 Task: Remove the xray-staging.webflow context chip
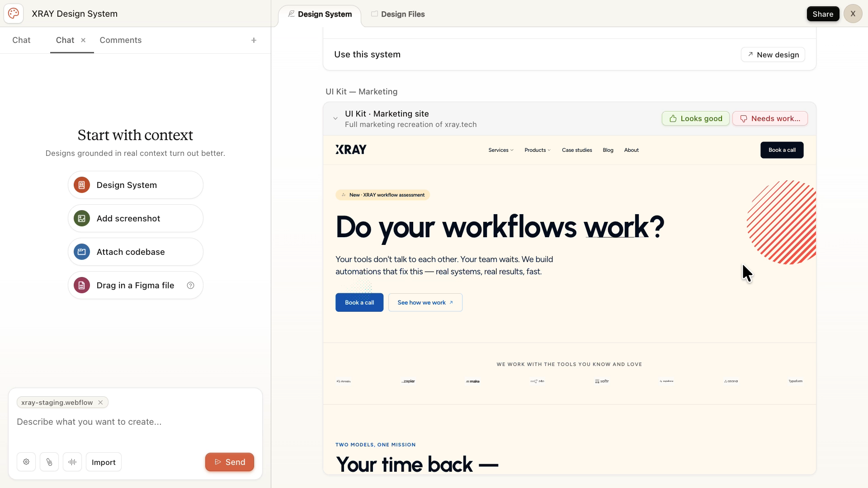(x=100, y=402)
